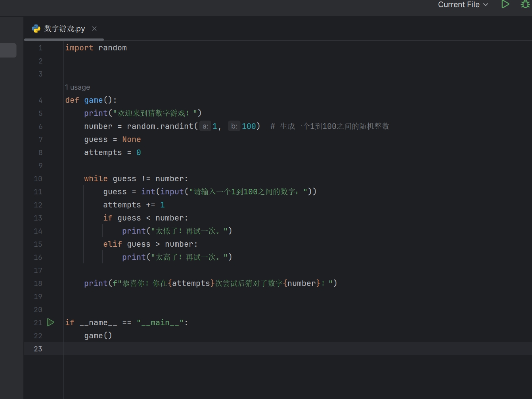Start debugging with the bug icon
Image resolution: width=532 pixels, height=399 pixels.
click(x=525, y=4)
